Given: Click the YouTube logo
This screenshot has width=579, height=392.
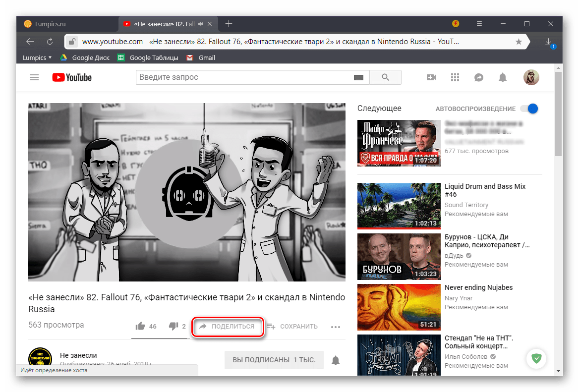Looking at the screenshot, I should coord(72,77).
